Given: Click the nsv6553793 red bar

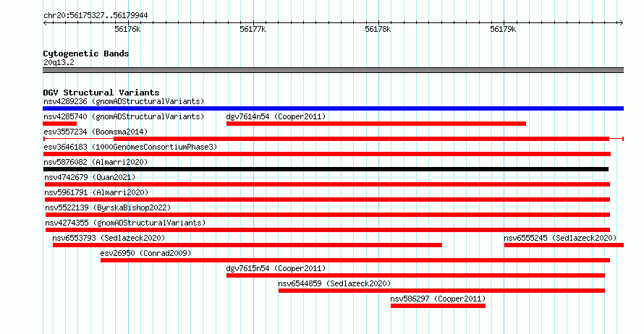Looking at the screenshot, I should tap(247, 245).
